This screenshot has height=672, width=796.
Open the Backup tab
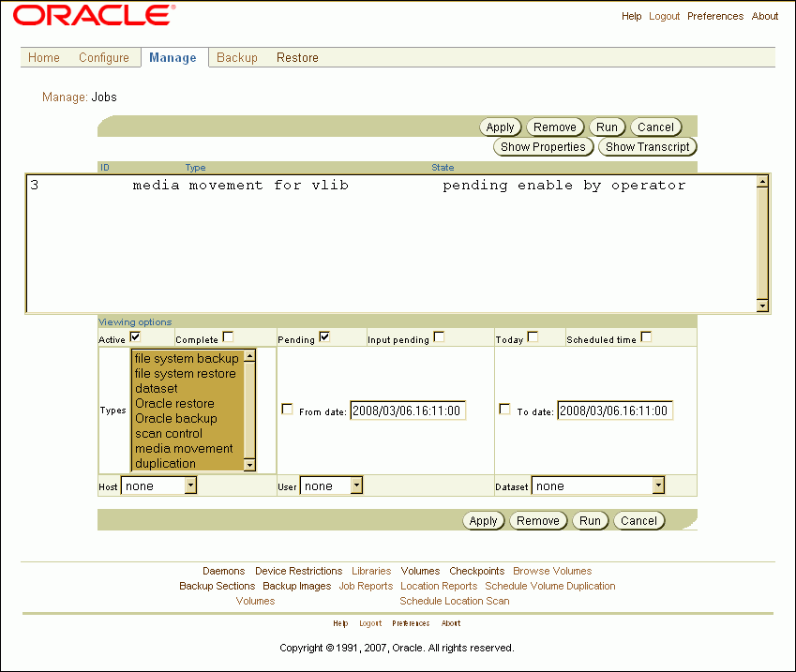point(237,57)
